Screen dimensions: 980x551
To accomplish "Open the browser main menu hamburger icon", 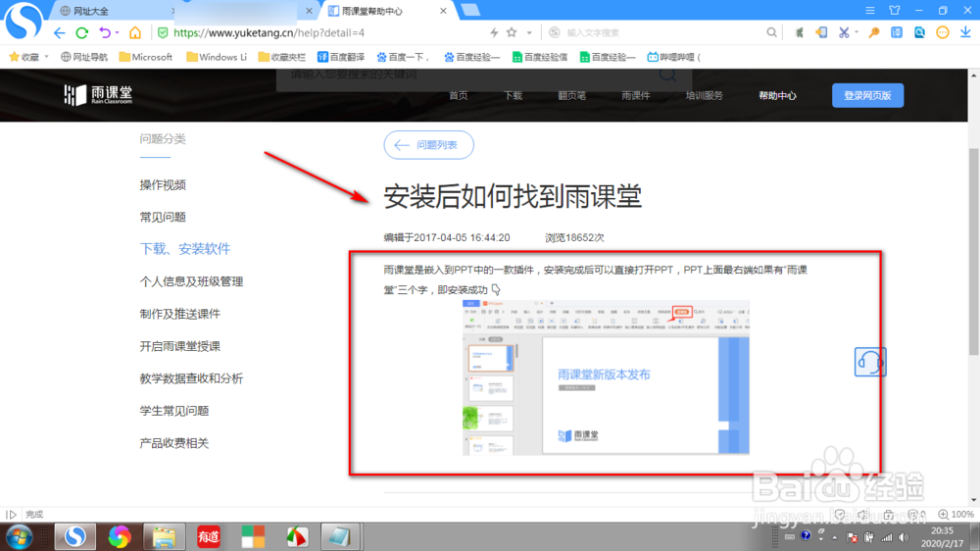I will (x=870, y=11).
